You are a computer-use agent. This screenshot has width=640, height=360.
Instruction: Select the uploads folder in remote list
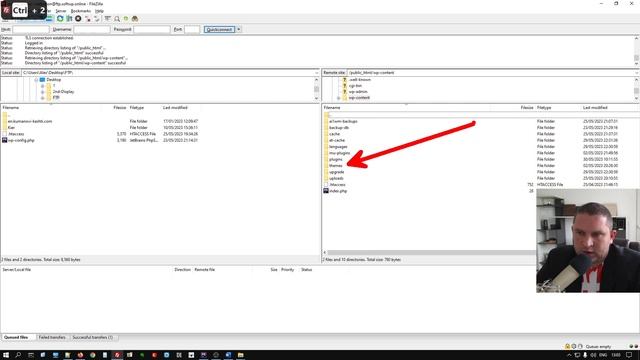(336, 178)
